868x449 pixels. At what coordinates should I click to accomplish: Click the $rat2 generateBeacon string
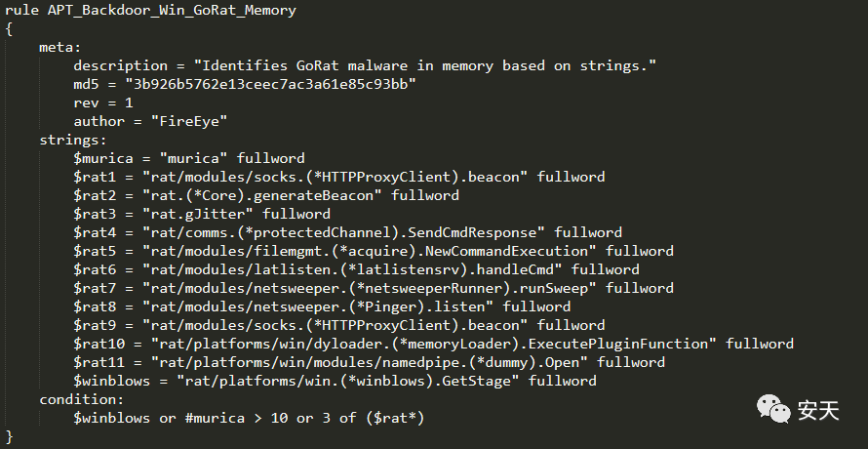point(261,195)
